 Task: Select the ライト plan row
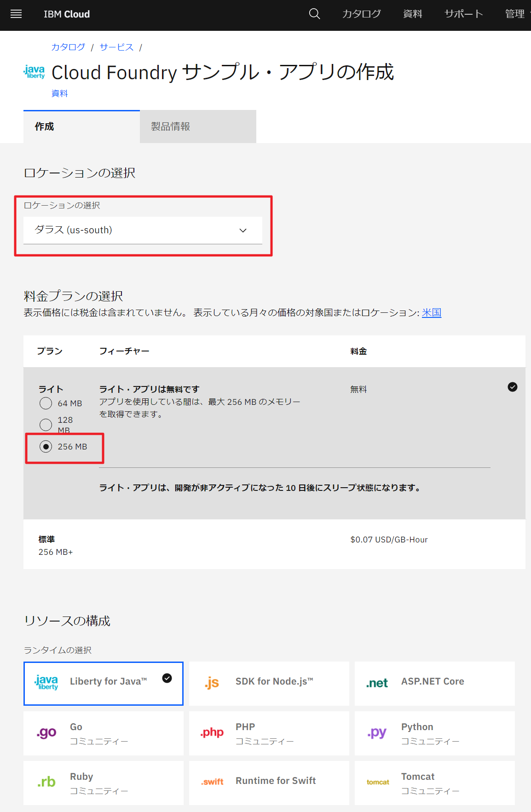[x=274, y=443]
